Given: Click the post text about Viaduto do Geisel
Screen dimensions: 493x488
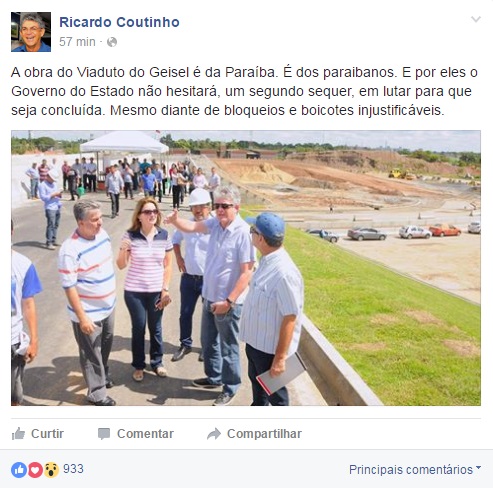Looking at the screenshot, I should point(244,91).
